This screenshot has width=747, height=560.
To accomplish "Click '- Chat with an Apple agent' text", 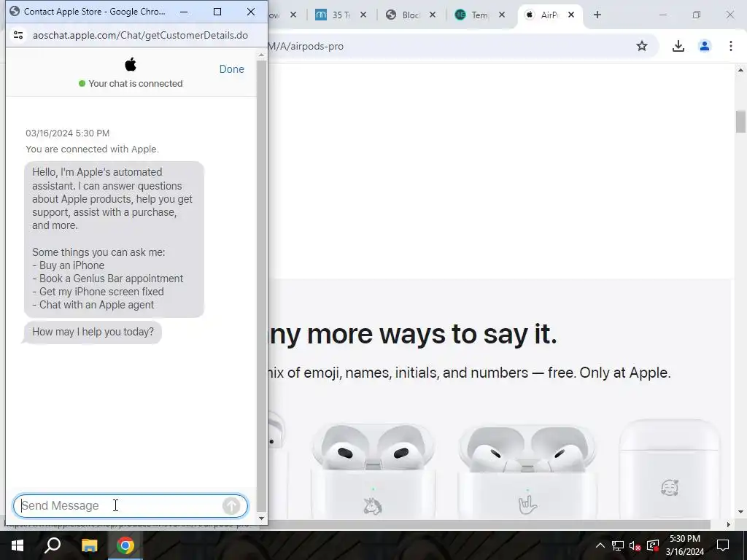I will 93,305.
